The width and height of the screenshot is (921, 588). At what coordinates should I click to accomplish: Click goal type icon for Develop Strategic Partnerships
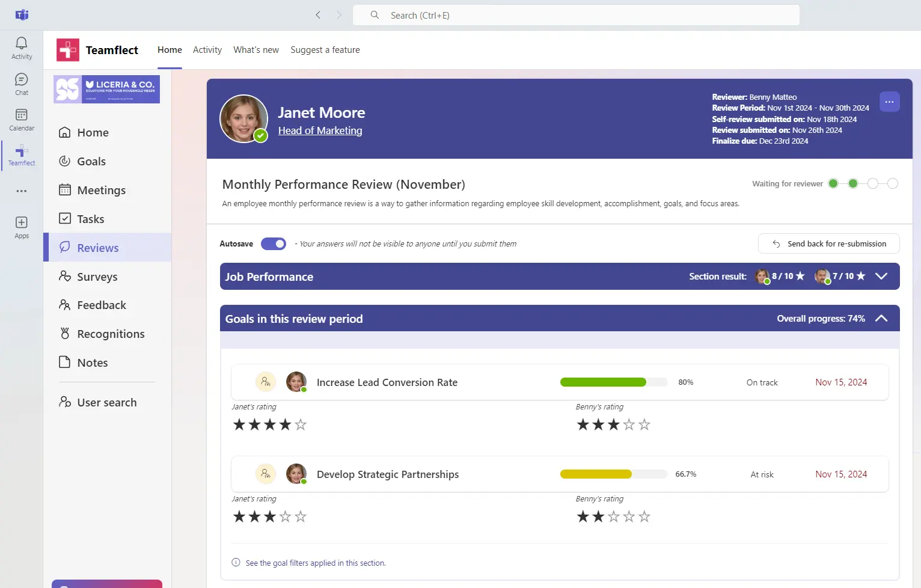point(266,474)
